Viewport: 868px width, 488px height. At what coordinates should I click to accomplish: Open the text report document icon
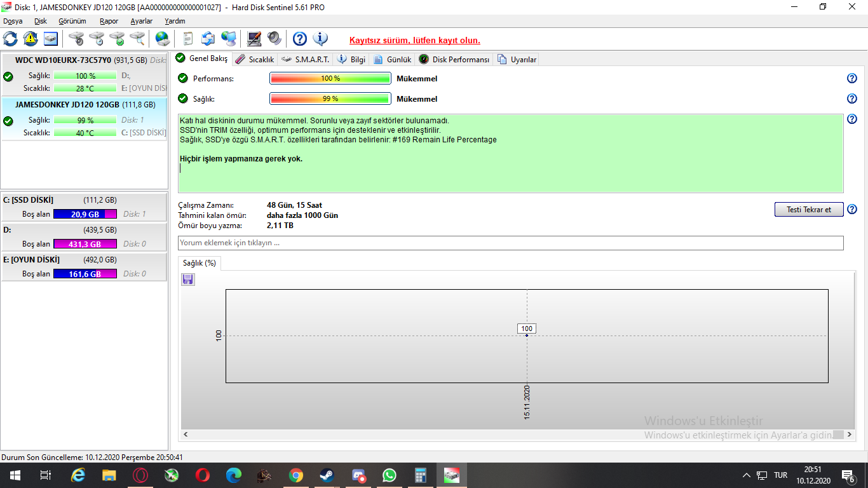coord(188,39)
